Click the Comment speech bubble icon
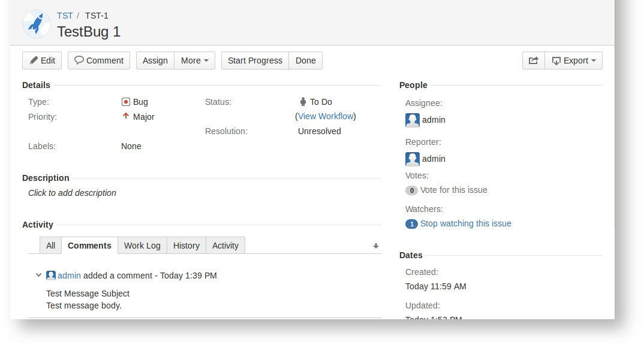Image resolution: width=644 pixels, height=348 pixels. [79, 60]
